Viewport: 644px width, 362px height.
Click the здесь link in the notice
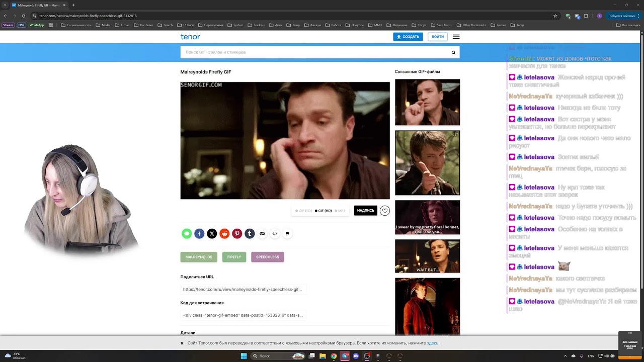coord(433,343)
